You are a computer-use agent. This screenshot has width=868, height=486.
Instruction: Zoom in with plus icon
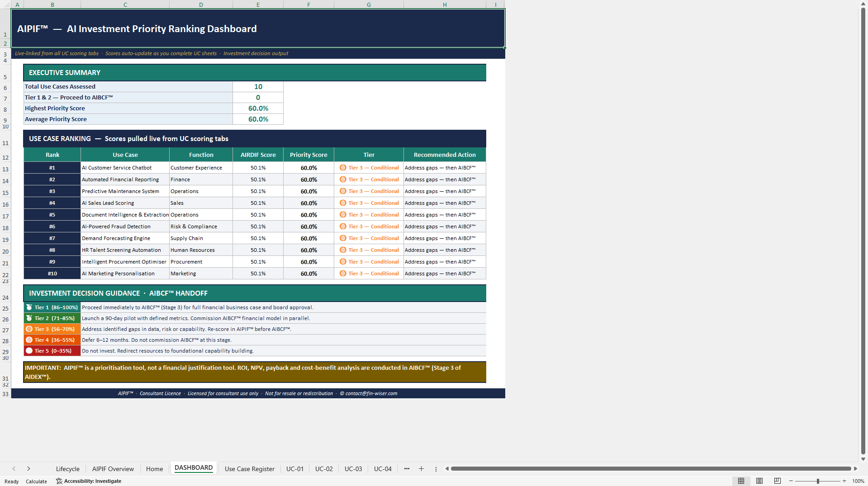(x=844, y=481)
